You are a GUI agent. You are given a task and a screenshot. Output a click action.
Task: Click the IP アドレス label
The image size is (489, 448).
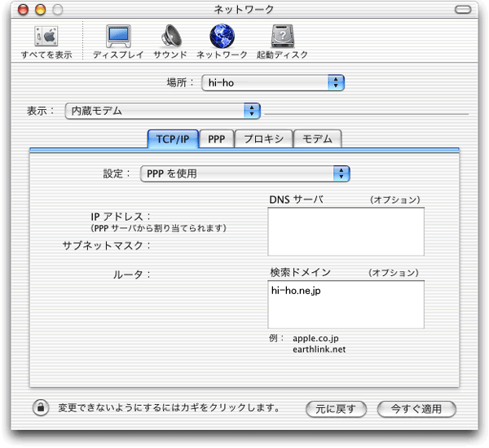pos(121,217)
